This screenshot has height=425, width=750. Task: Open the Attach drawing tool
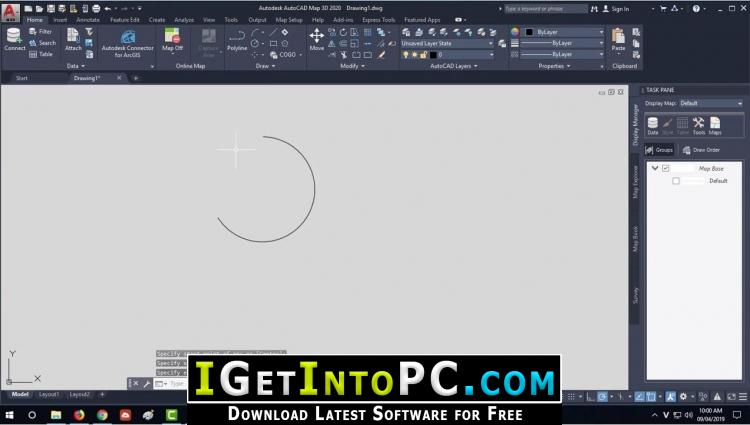(x=73, y=39)
